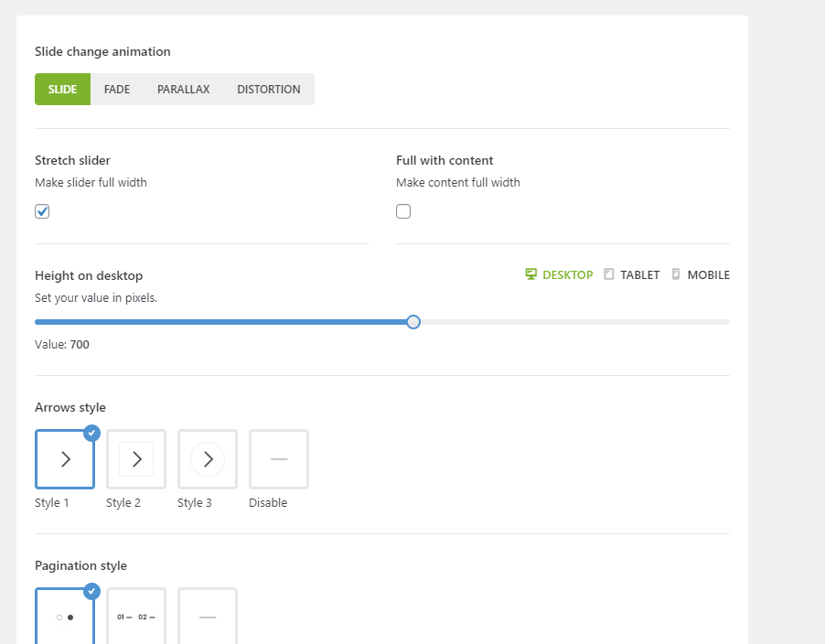
Task: Choose the Style 2 boxed arrow
Action: coord(136,459)
